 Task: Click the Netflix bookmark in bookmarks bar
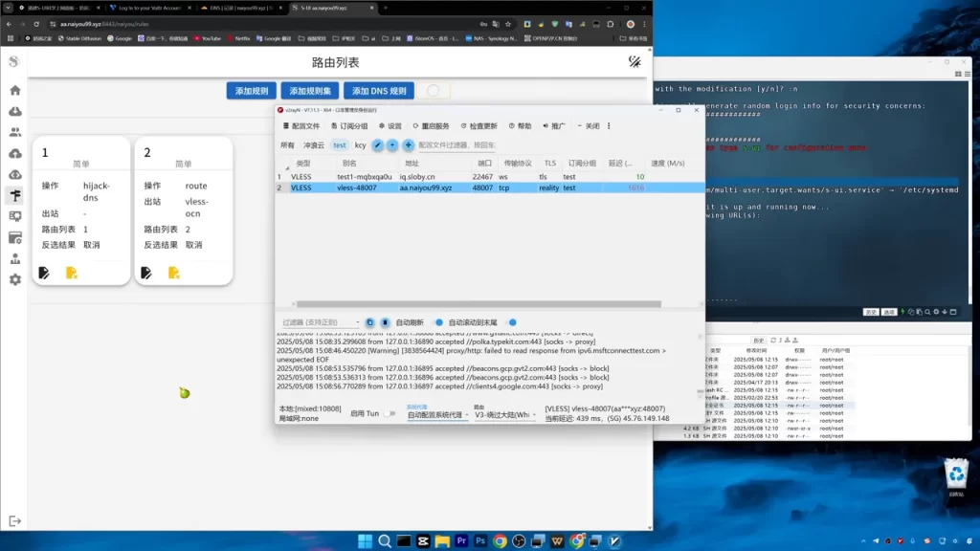[238, 38]
